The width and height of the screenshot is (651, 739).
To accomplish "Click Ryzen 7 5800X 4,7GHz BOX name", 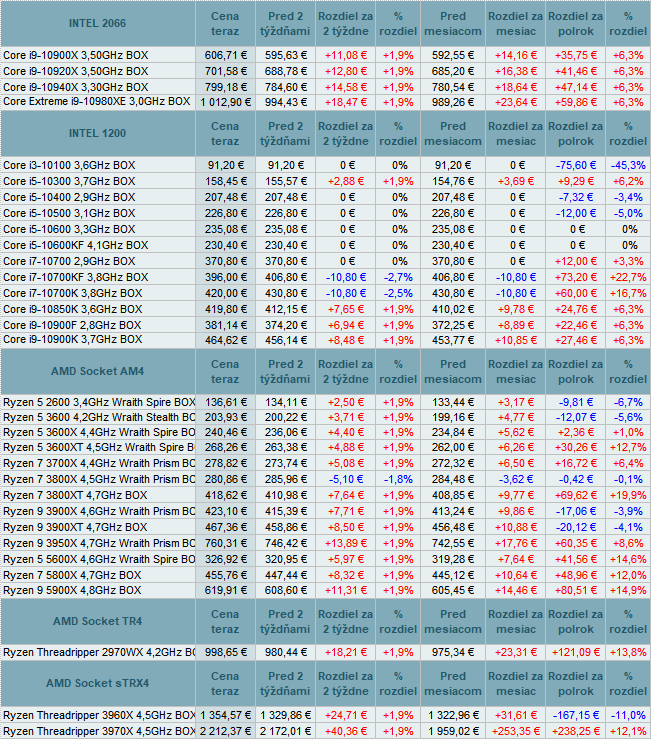I will (x=72, y=576).
